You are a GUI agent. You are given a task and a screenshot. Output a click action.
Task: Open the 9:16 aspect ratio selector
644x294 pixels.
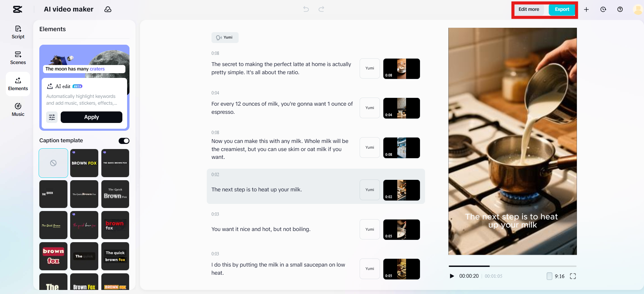tap(556, 276)
